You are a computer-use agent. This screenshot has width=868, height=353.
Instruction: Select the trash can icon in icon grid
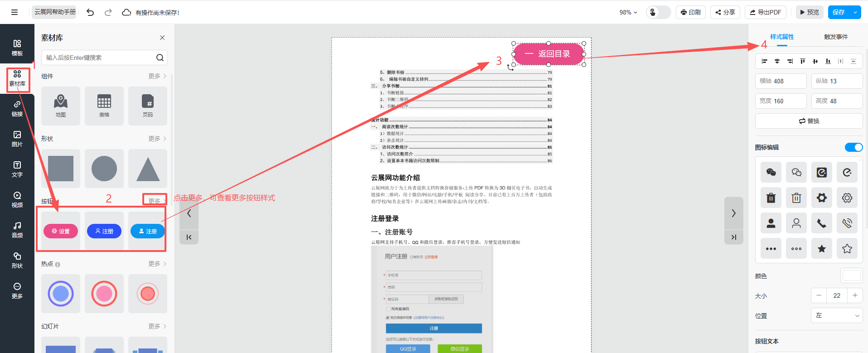coord(771,198)
